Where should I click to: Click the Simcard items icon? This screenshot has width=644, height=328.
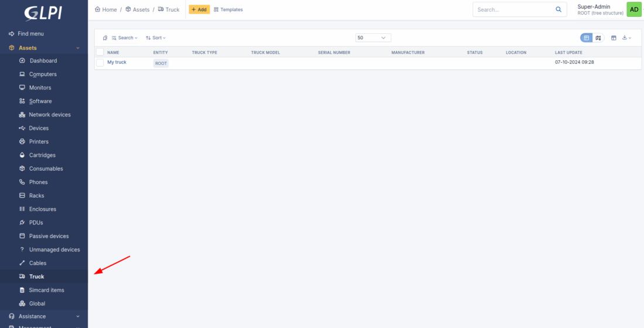click(22, 290)
